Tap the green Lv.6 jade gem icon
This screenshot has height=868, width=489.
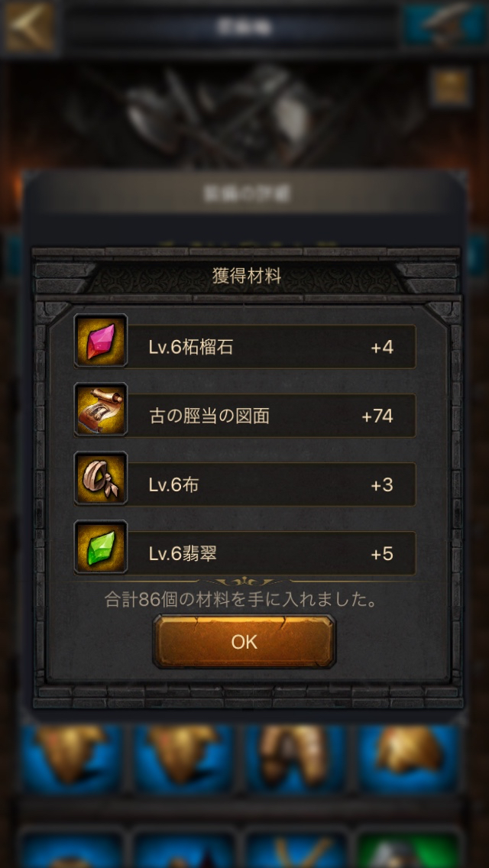[x=101, y=547]
